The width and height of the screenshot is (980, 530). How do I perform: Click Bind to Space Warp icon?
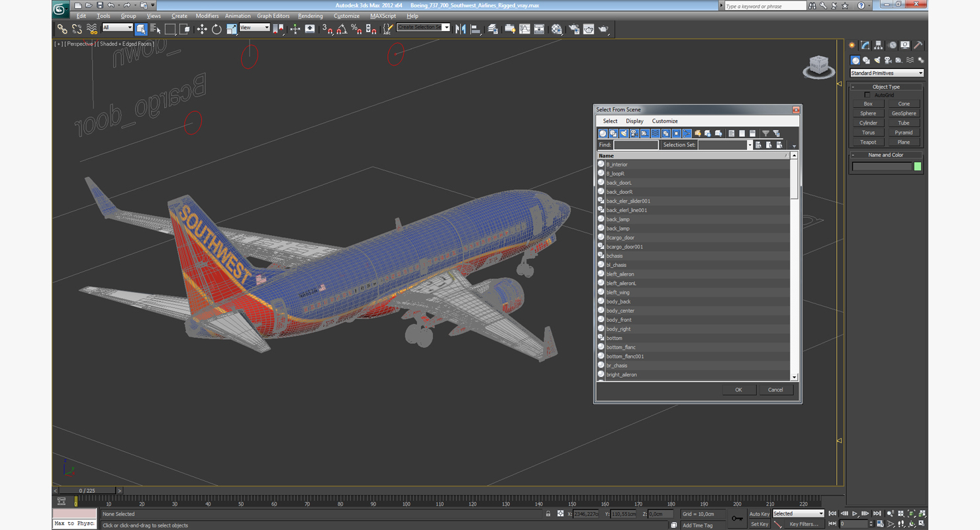coord(92,29)
